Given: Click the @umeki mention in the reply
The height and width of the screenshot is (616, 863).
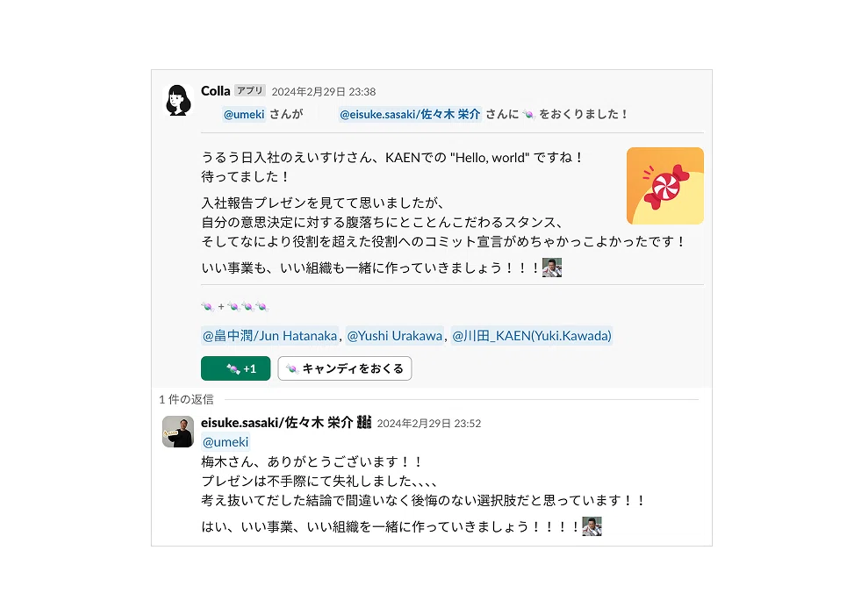Looking at the screenshot, I should click(225, 442).
